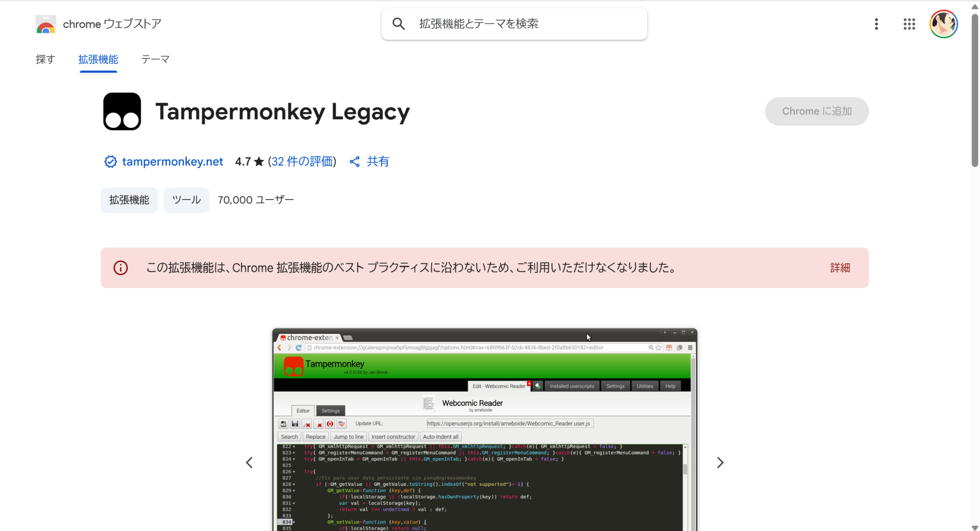Show next screenshot with right arrow

click(x=720, y=462)
